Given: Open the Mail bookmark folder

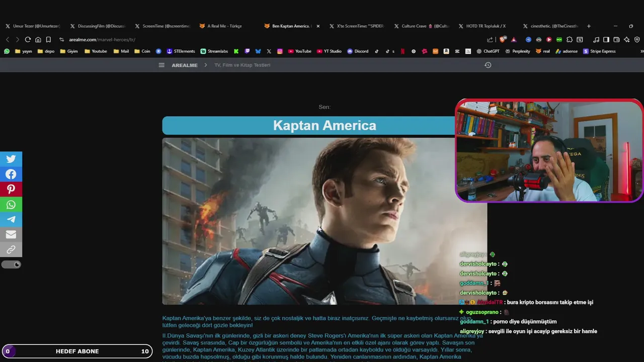Looking at the screenshot, I should pos(121,51).
